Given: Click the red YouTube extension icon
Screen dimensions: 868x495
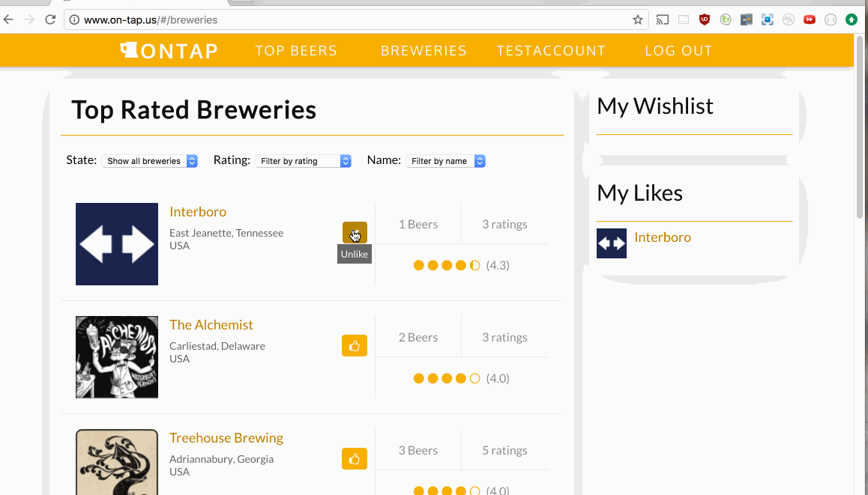Looking at the screenshot, I should (810, 20).
